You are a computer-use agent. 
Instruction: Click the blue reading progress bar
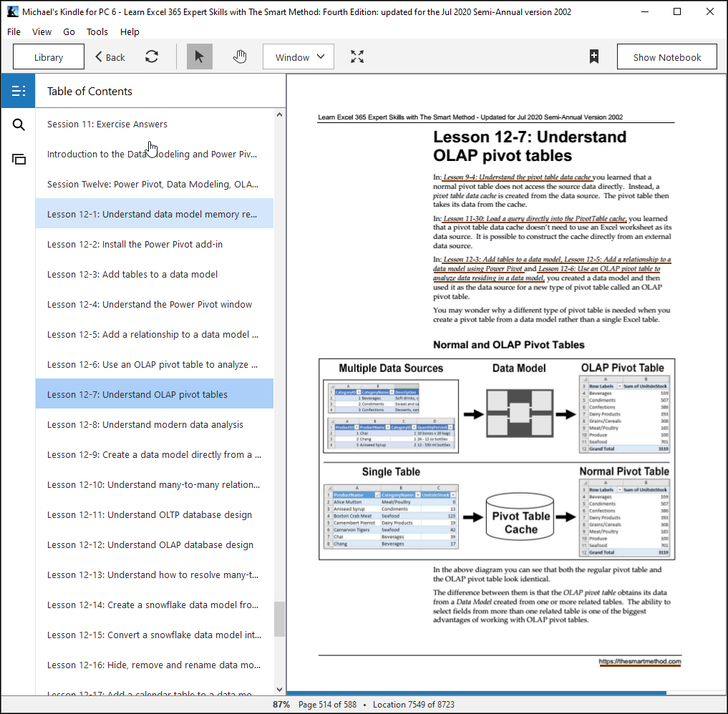(477, 693)
